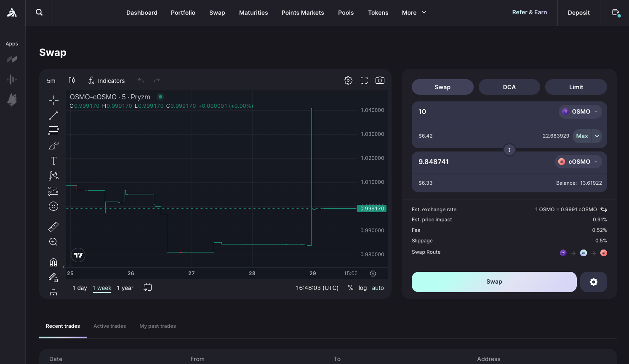Toggle percent scale on chart
This screenshot has height=364, width=629.
[351, 288]
